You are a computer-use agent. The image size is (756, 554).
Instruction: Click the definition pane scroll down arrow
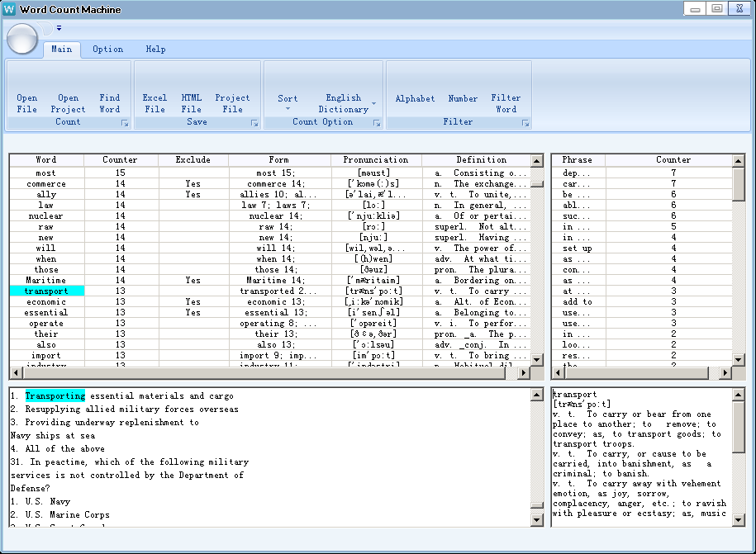[738, 519]
